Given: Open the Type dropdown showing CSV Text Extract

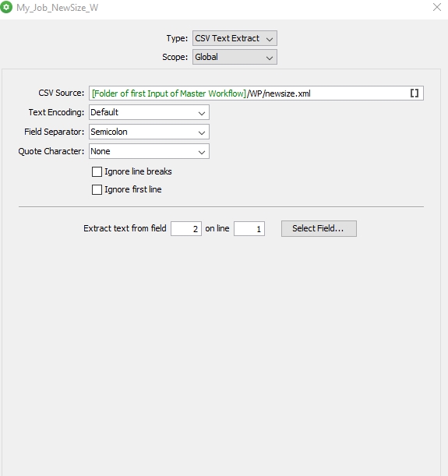Looking at the screenshot, I should [235, 38].
